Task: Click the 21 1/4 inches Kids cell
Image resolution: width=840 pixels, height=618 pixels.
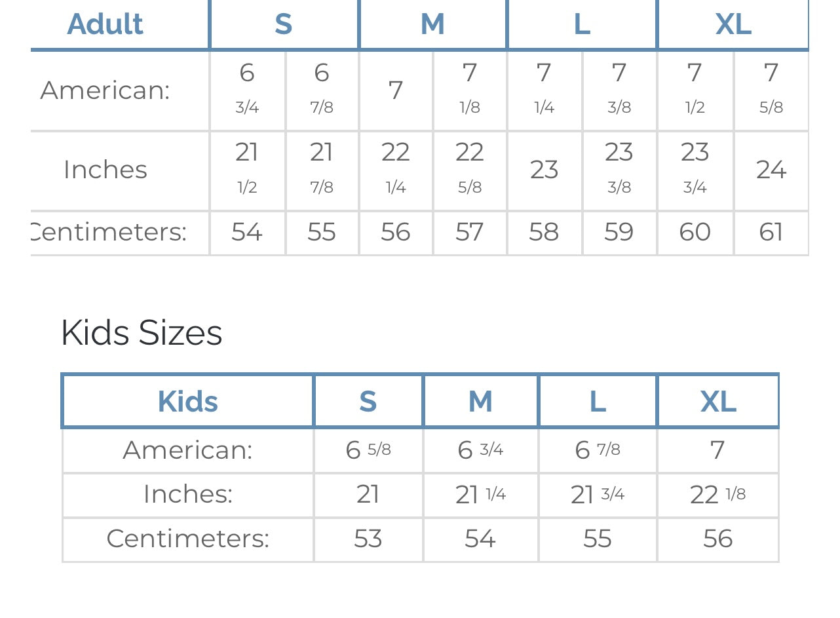Action: click(480, 494)
